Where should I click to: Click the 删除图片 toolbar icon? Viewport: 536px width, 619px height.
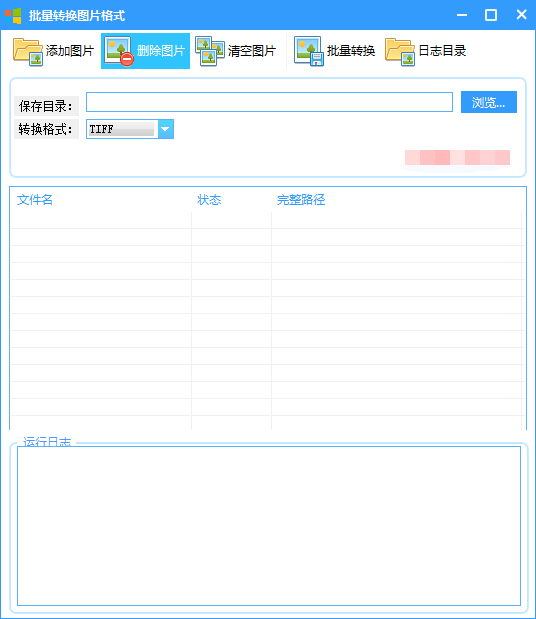pyautogui.click(x=119, y=51)
